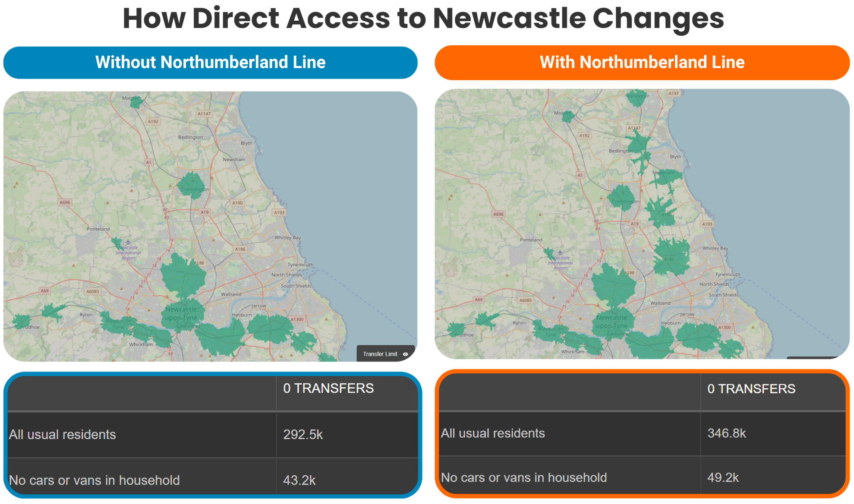Click the airport icon on the right map
Viewport: 854px width, 504px height.
(560, 252)
